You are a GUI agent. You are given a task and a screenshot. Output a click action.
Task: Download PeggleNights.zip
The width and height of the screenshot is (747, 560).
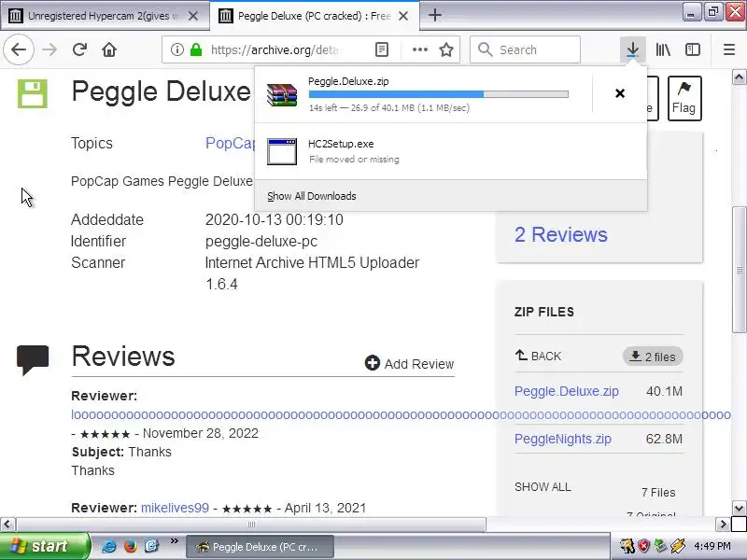click(563, 439)
